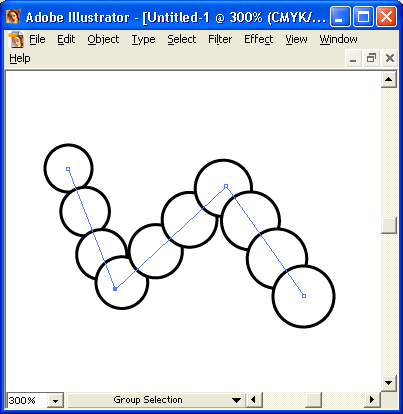Click the horizontal scrollbar thumb
This screenshot has height=414, width=403.
314,399
